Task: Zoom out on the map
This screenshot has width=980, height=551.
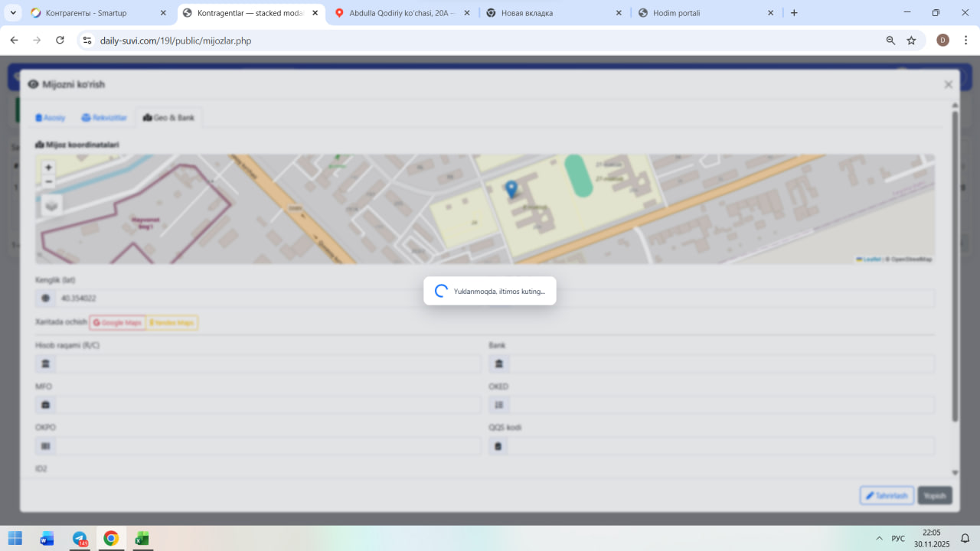Action: (49, 181)
